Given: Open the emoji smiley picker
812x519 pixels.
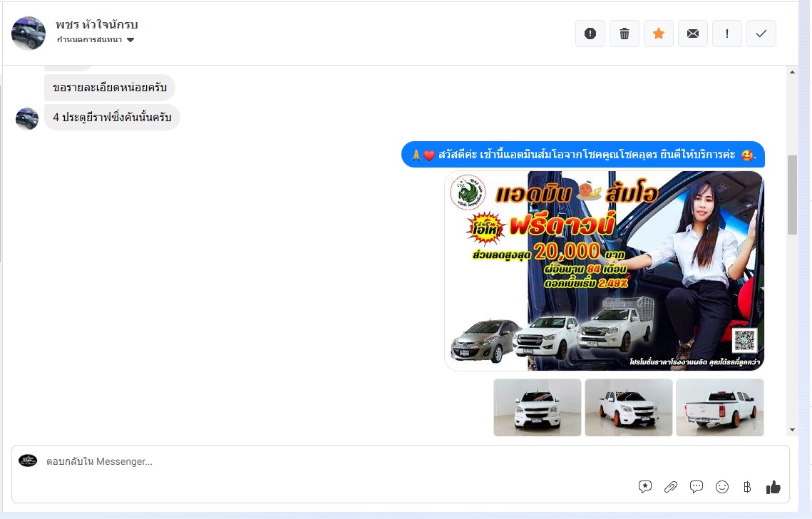Looking at the screenshot, I should tap(722, 487).
